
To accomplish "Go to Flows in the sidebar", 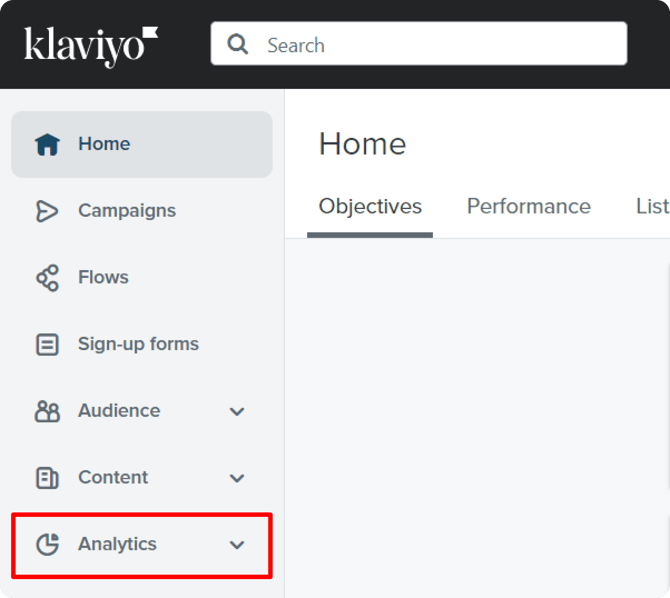I will [103, 277].
